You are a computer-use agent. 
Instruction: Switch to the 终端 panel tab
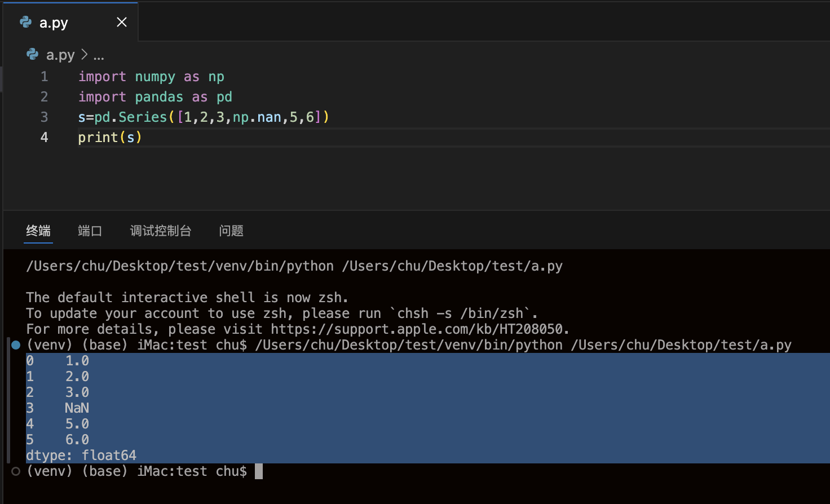point(38,231)
